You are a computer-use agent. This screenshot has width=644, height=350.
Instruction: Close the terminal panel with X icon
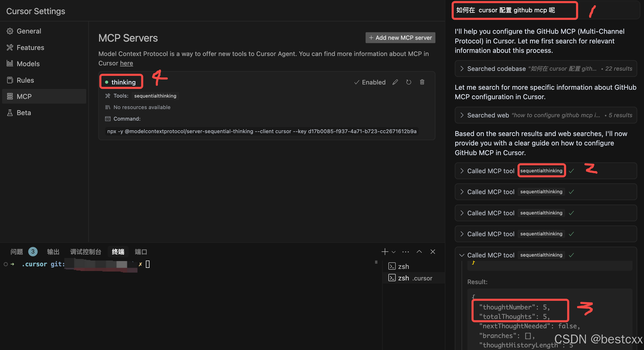tap(433, 252)
